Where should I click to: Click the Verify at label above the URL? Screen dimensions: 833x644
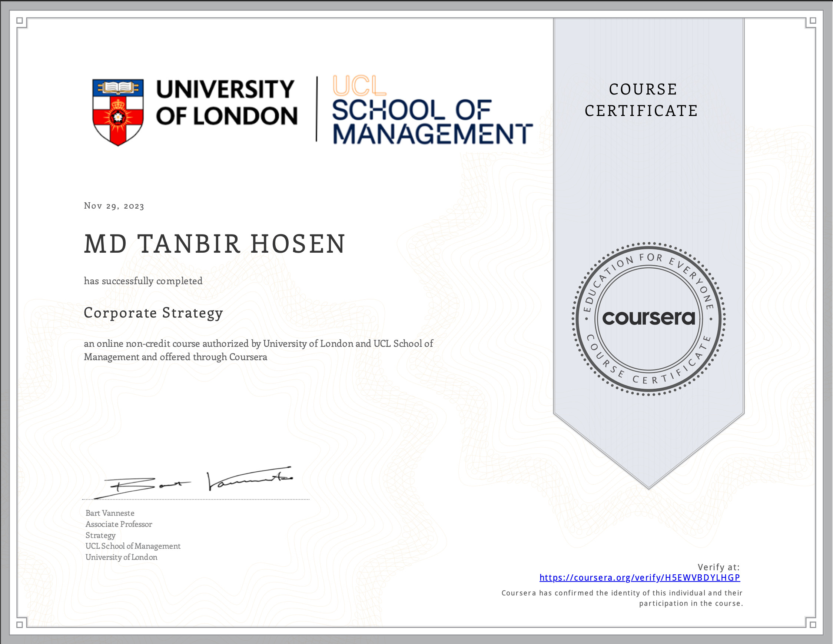pos(718,566)
